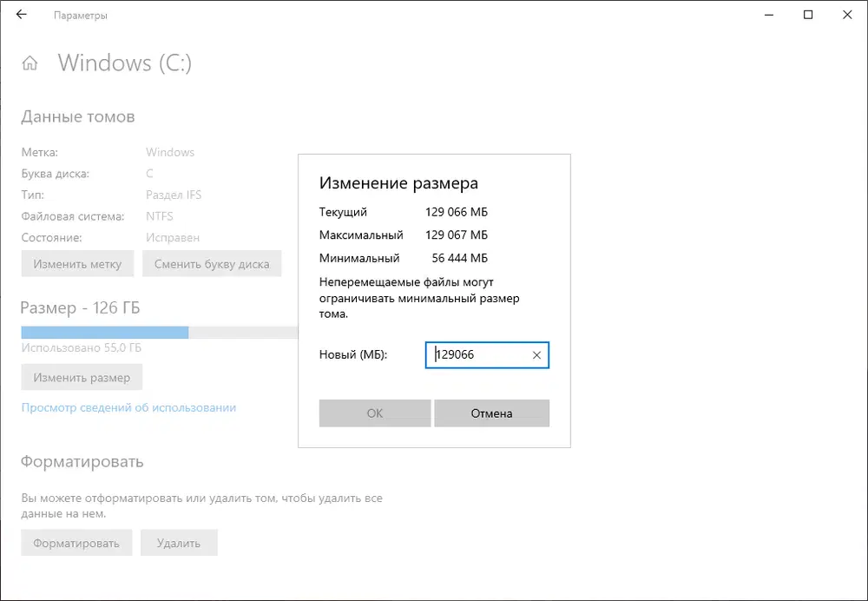Confirm the dialog with OK
868x601 pixels.
tap(375, 413)
